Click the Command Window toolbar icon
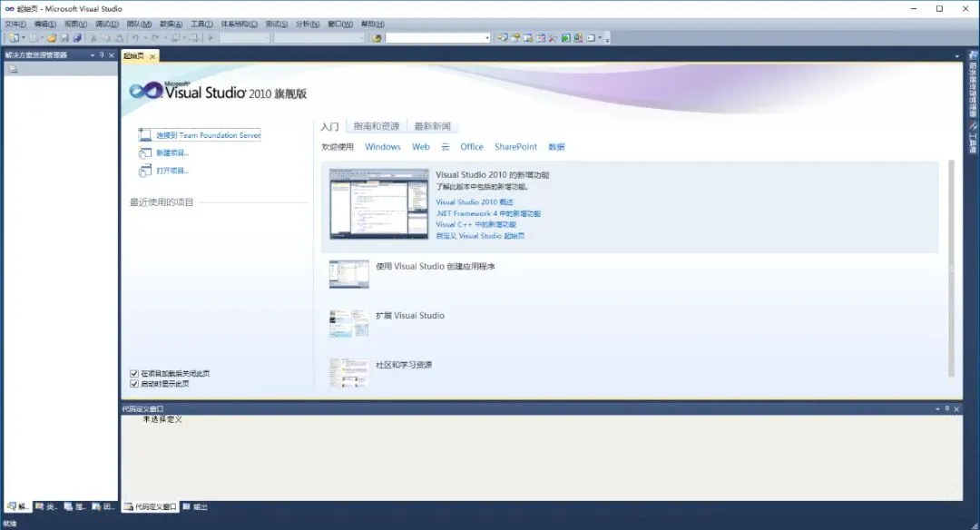Viewport: 980px width, 530px height. 591,37
